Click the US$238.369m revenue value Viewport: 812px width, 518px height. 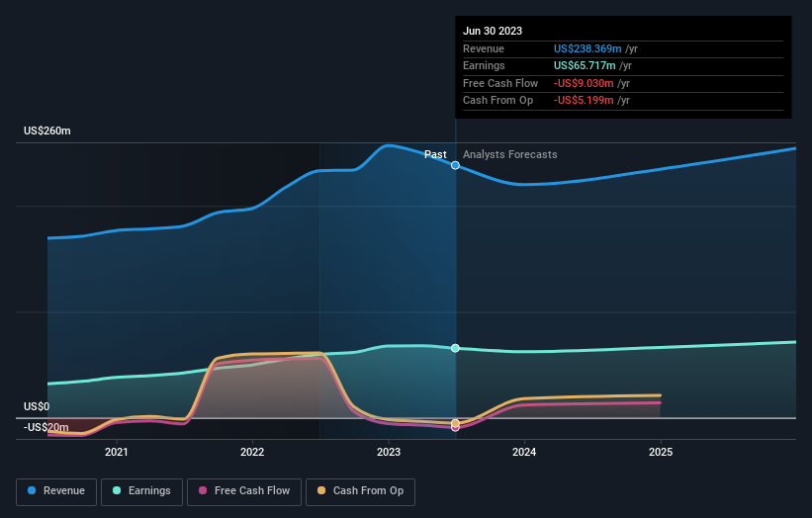587,48
